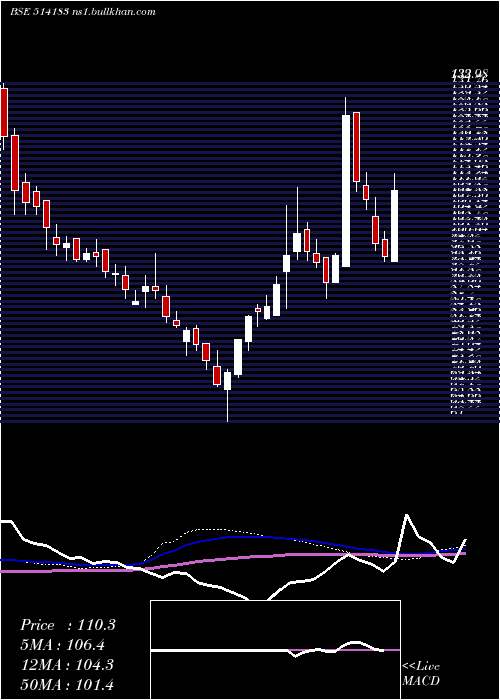Click the 132.98 top price label
This screenshot has height=700, width=500.
pos(469,74)
